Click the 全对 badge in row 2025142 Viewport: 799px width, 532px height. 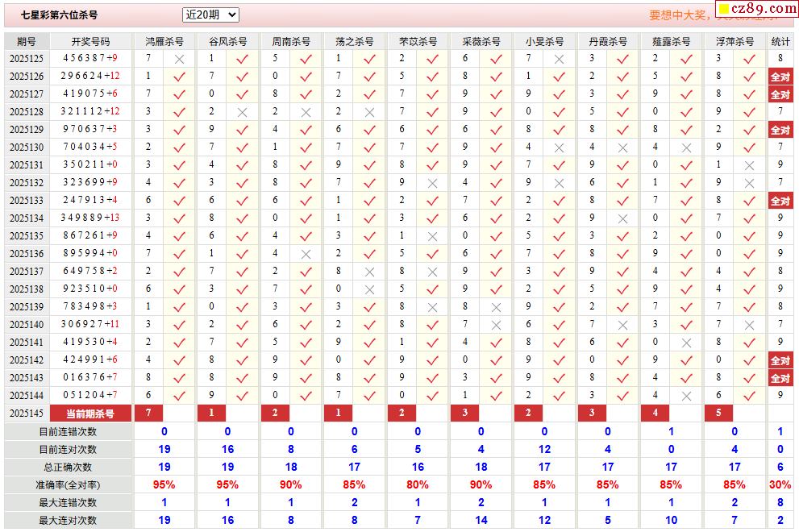780,360
